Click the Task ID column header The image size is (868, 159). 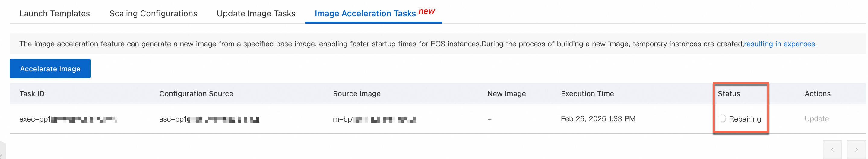(32, 94)
